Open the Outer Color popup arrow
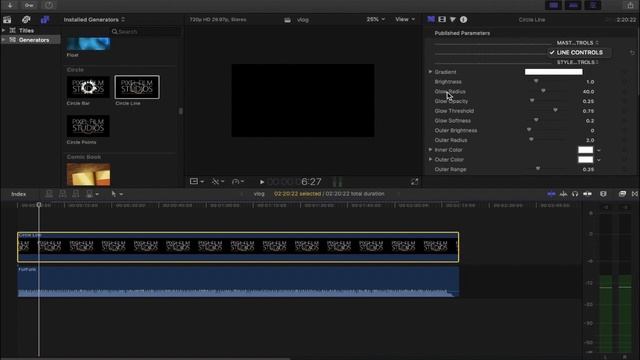This screenshot has width=640, height=360. 598,160
